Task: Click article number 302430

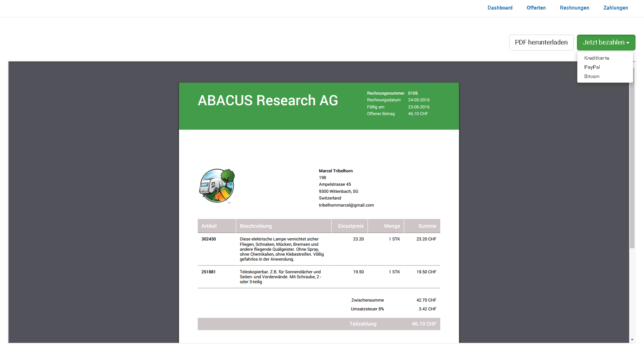Action: (209, 239)
